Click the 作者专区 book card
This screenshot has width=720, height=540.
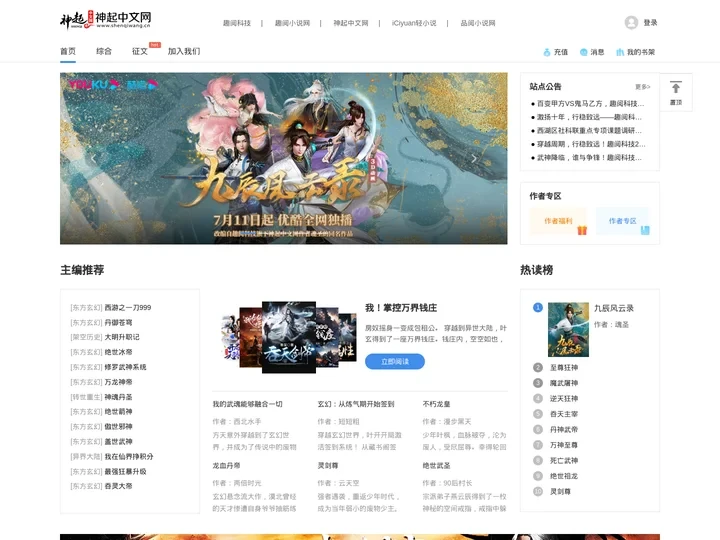click(623, 221)
